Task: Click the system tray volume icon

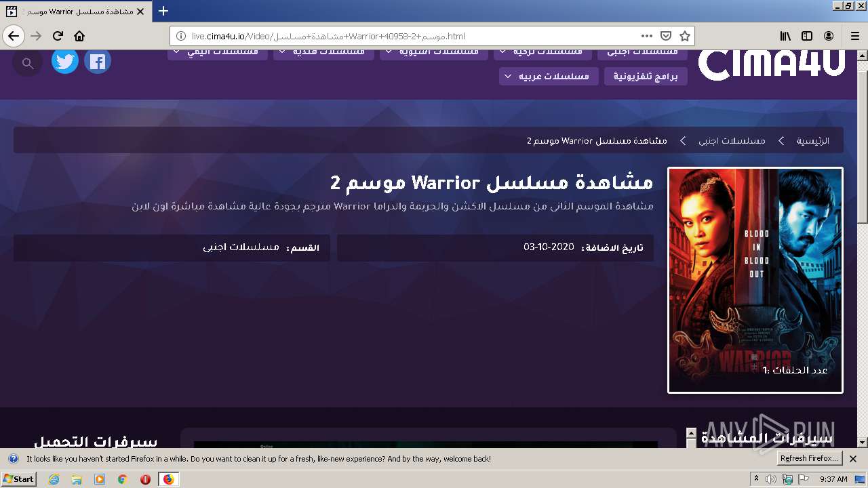Action: pyautogui.click(x=771, y=479)
